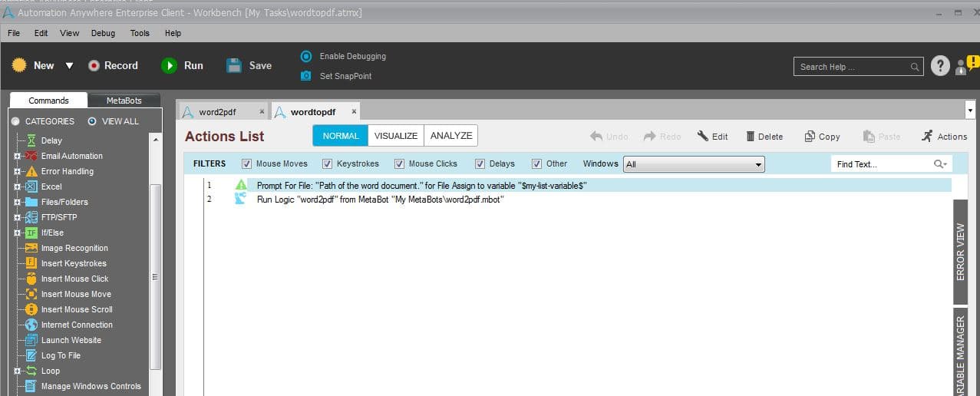The height and width of the screenshot is (396, 980).
Task: Click the help question mark icon
Action: 940,66
